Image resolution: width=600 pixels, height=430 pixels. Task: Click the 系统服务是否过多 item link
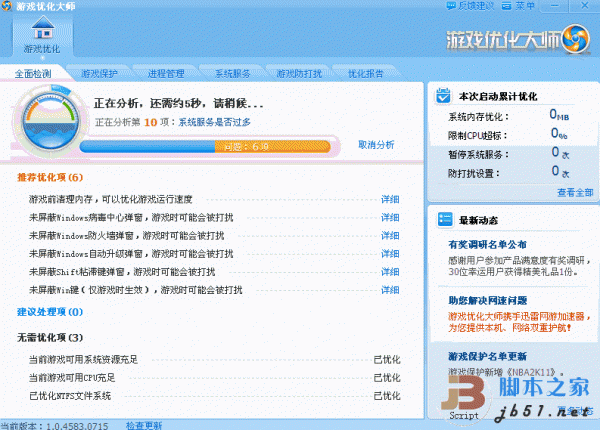(215, 122)
